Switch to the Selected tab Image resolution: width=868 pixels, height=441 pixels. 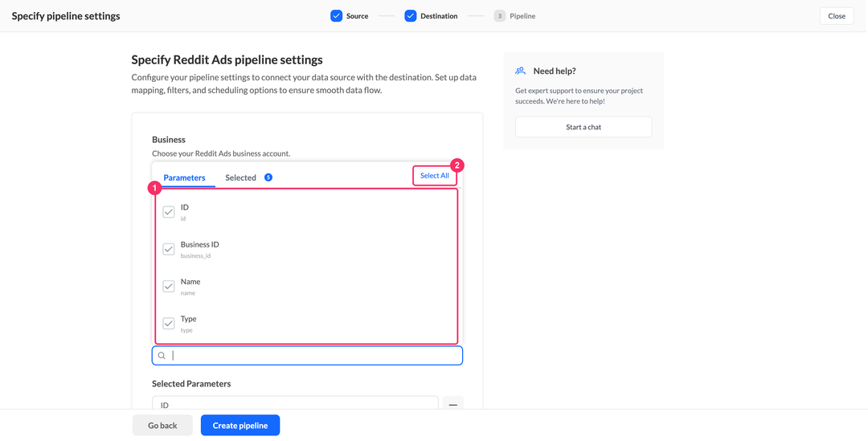(x=241, y=178)
